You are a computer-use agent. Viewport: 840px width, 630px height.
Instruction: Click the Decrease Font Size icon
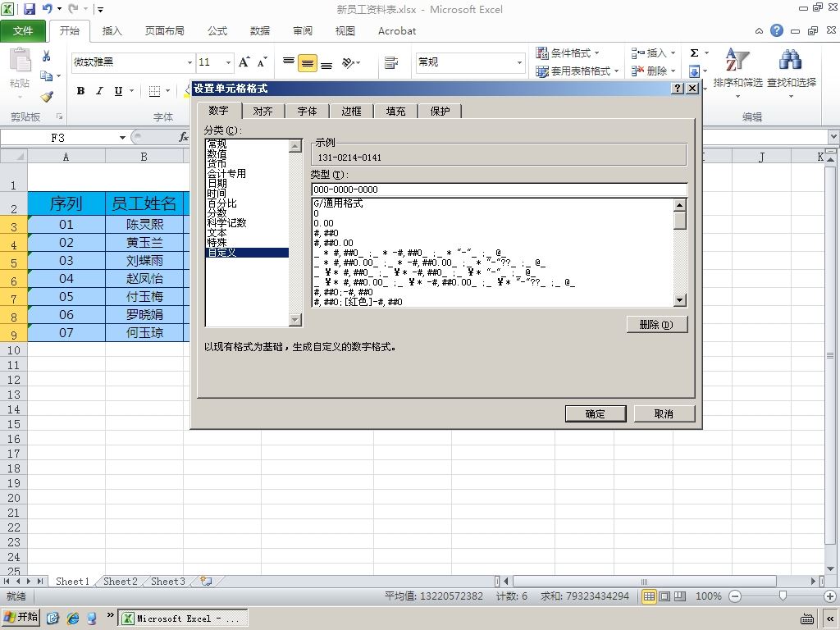coord(262,62)
